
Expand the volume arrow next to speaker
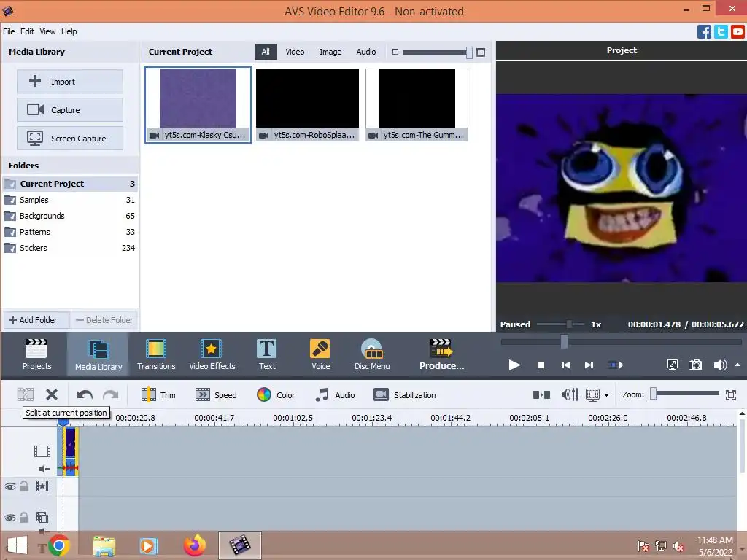pos(738,365)
